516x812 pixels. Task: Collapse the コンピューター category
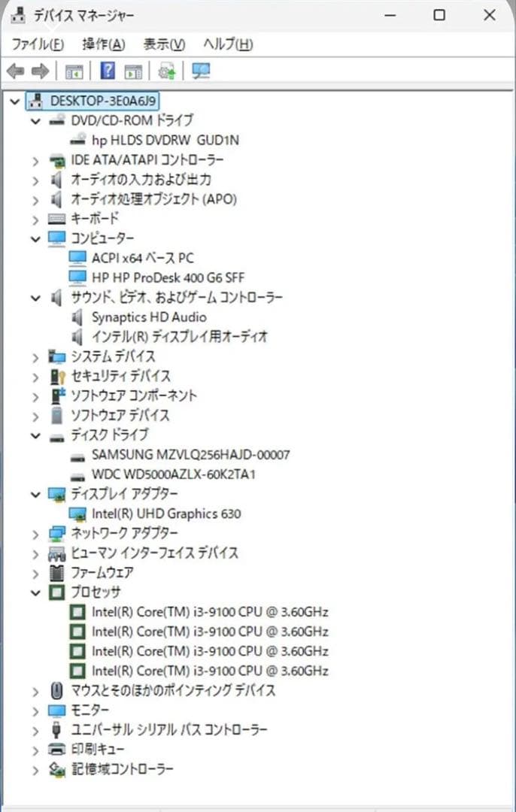[x=35, y=239]
